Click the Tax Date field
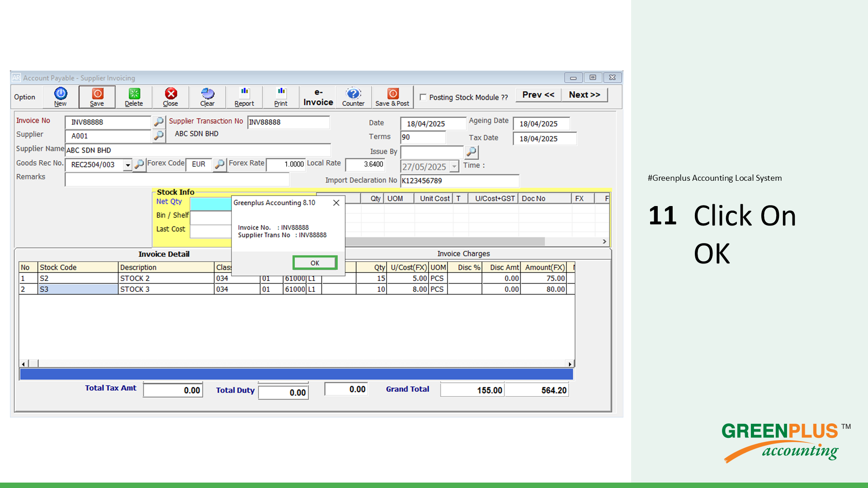This screenshot has height=488, width=868. point(545,139)
